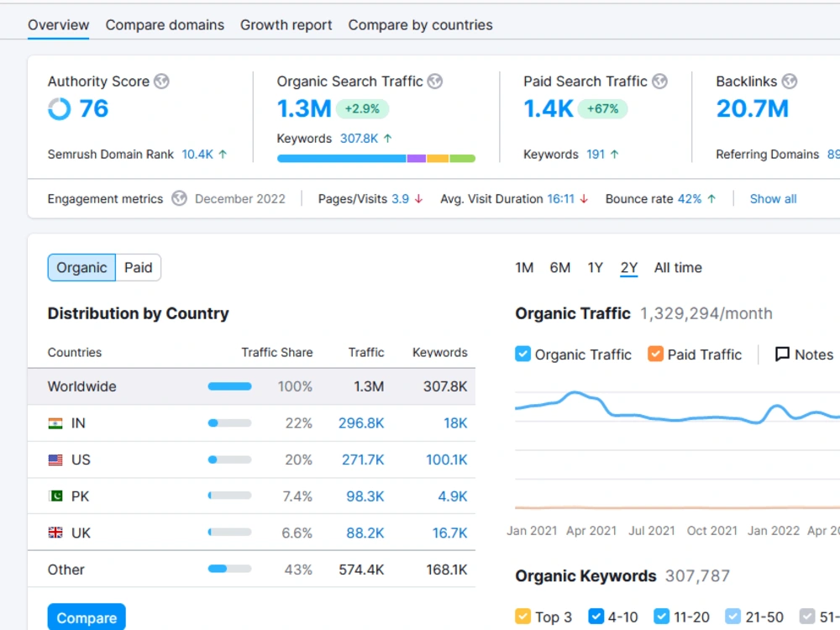Select the All time range
The height and width of the screenshot is (630, 840).
click(x=678, y=267)
